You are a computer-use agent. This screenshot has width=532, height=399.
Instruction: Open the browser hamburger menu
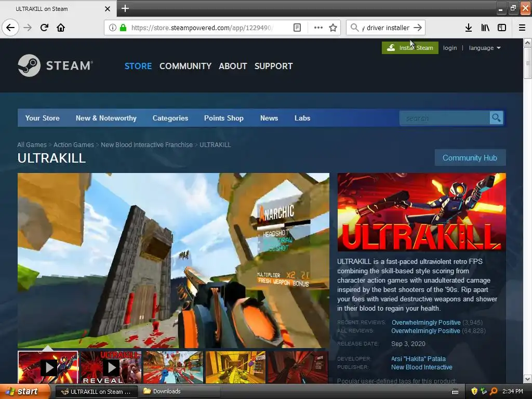coord(522,28)
